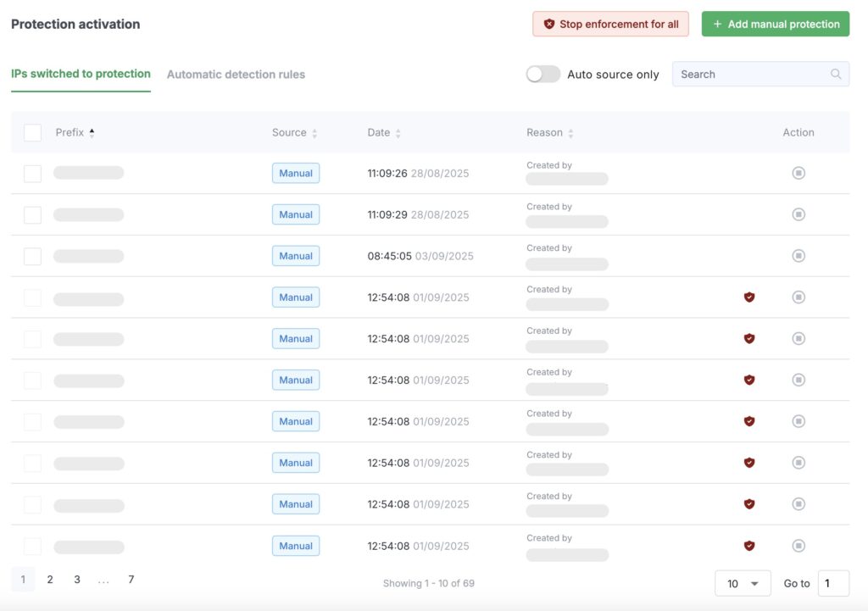The height and width of the screenshot is (611, 868).
Task: Click the pagination ellipsis
Action: tap(103, 581)
